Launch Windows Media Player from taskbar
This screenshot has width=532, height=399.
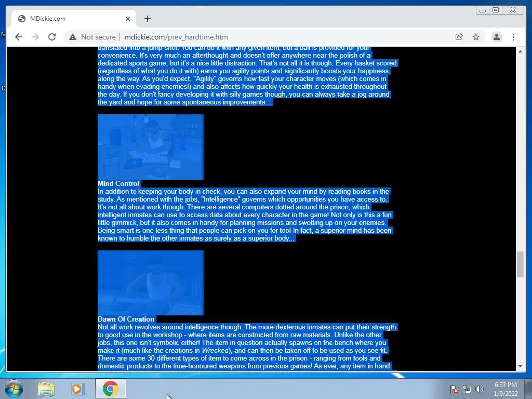[x=77, y=389]
